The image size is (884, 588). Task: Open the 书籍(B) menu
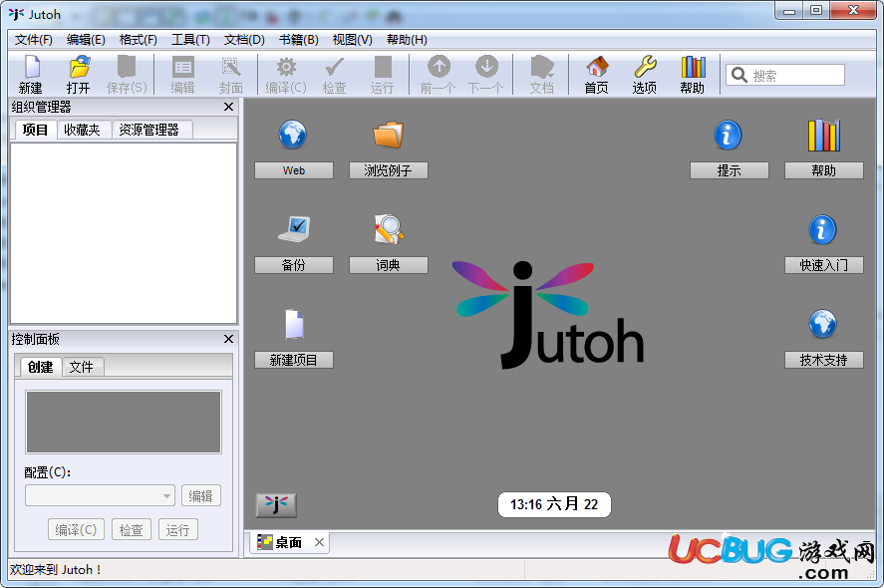coord(299,40)
